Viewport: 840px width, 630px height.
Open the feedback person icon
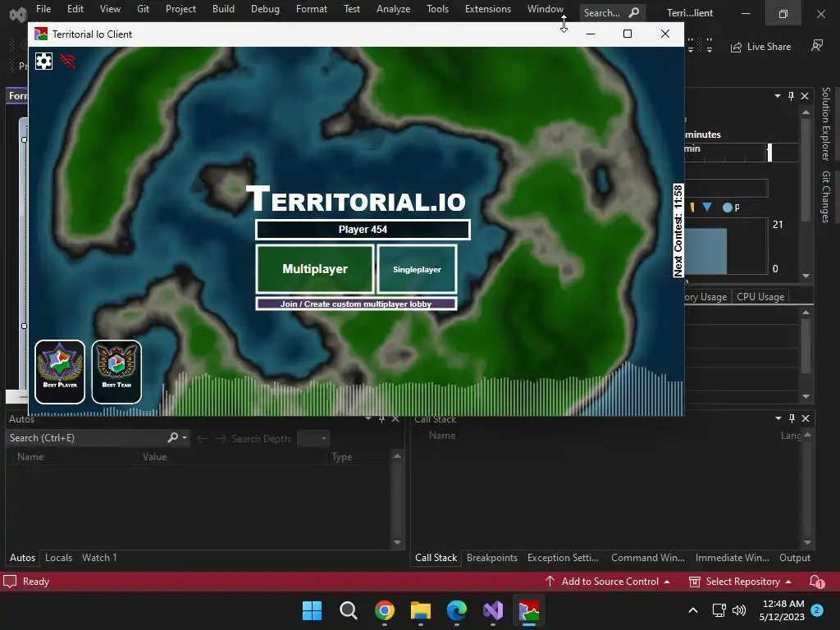[816, 46]
